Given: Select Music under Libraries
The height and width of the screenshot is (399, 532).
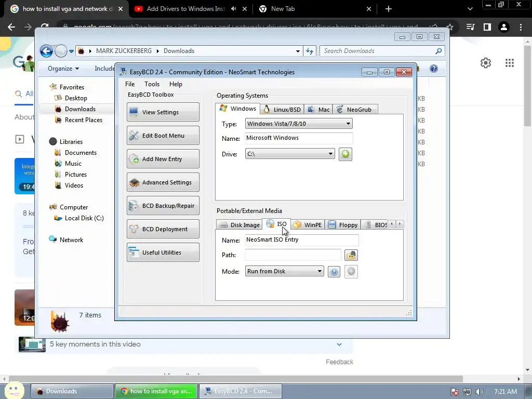Looking at the screenshot, I should tap(73, 164).
